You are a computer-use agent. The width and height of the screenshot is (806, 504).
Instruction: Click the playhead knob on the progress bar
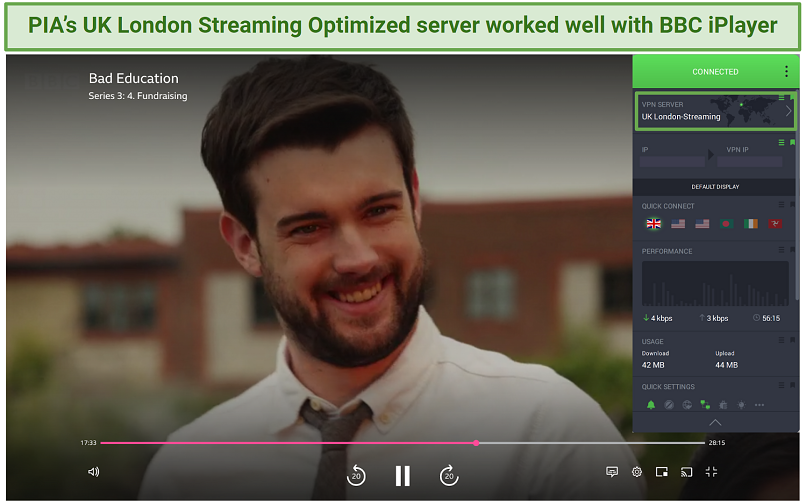pyautogui.click(x=477, y=443)
